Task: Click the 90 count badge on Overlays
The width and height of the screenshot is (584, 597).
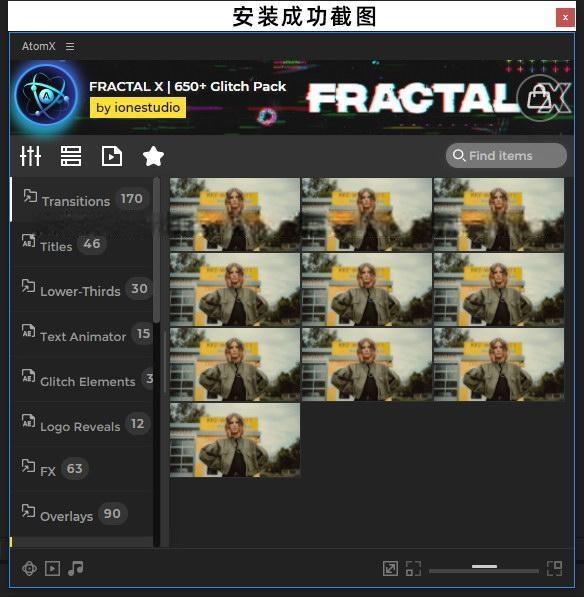Action: [112, 514]
